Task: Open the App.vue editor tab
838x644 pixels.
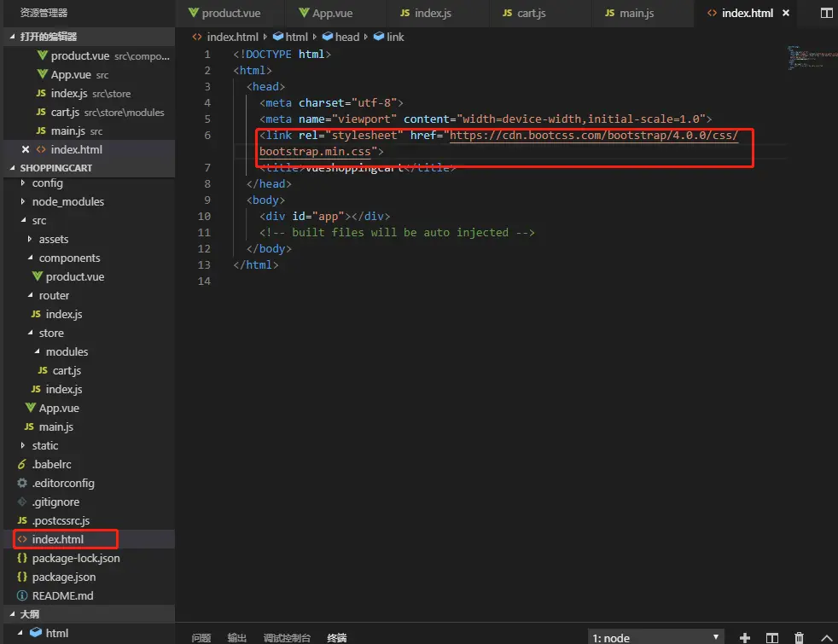Action: tap(325, 13)
